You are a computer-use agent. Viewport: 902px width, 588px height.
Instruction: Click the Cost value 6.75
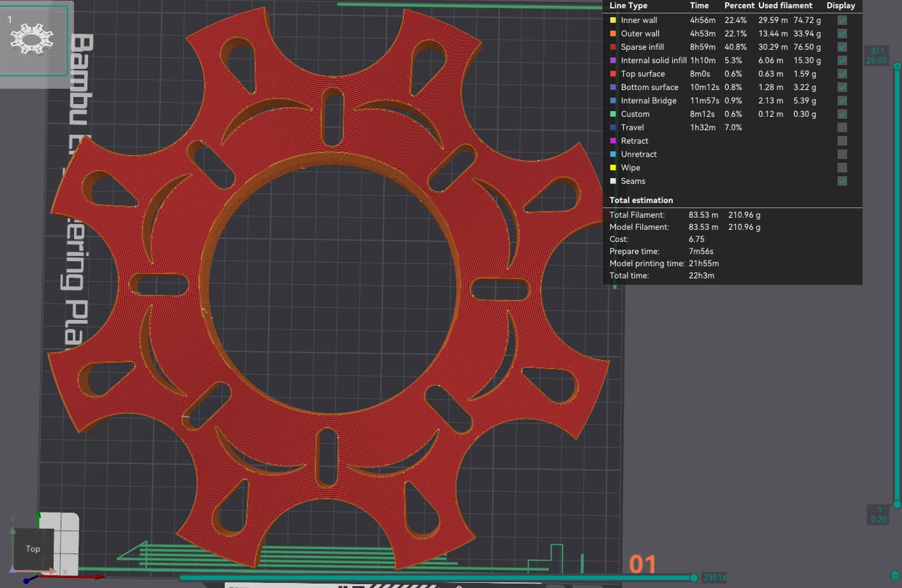tap(696, 239)
